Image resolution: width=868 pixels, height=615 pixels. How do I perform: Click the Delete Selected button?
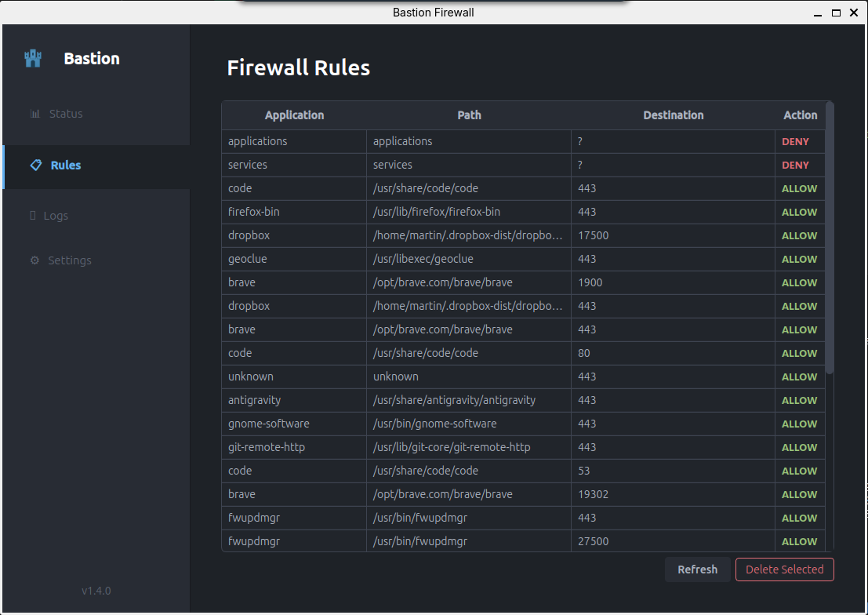(784, 570)
